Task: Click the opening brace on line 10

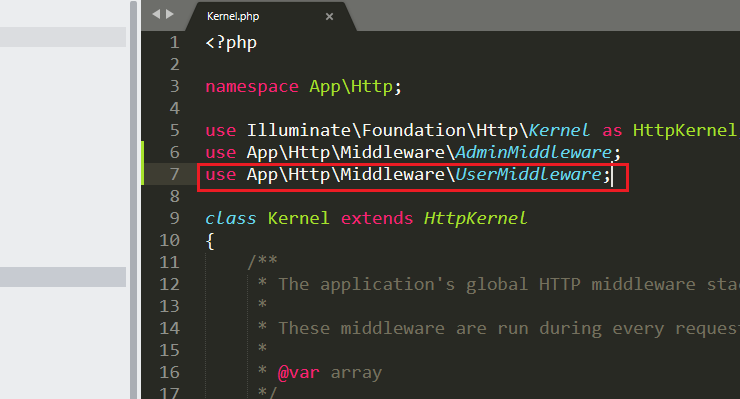Action: [x=210, y=241]
